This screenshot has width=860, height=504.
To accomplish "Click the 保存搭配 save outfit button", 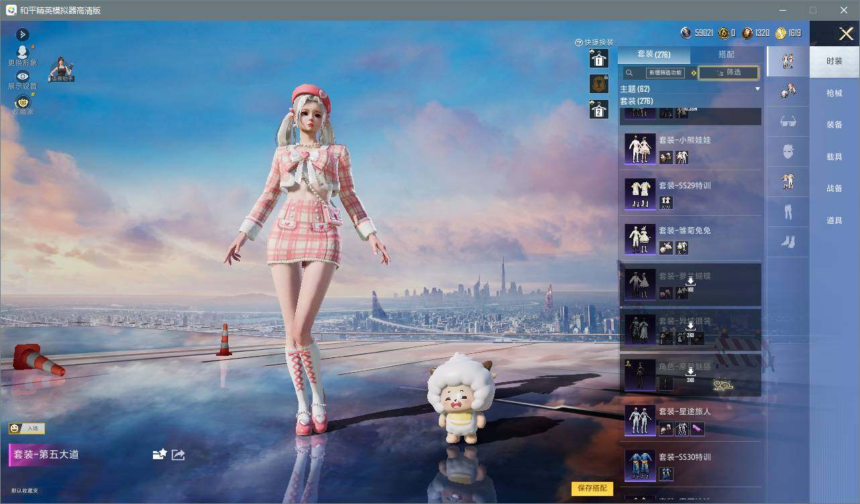I will coord(592,489).
